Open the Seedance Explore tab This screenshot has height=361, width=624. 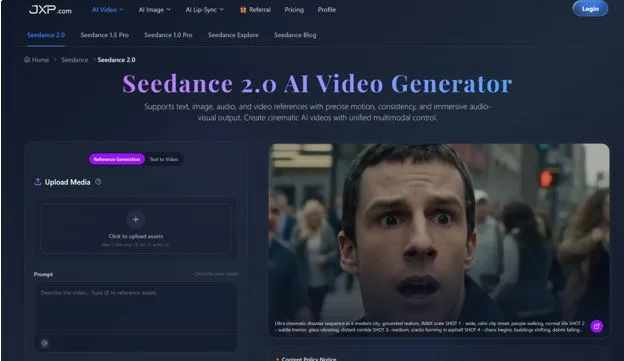coord(233,35)
